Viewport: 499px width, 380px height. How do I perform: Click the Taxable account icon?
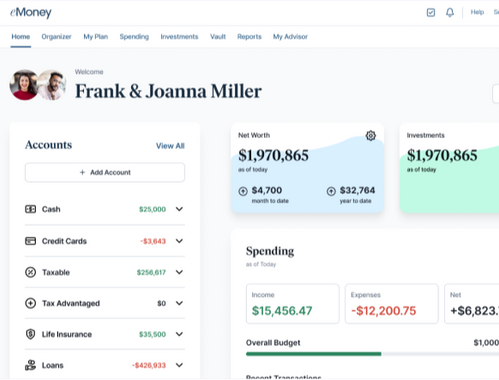pyautogui.click(x=30, y=272)
